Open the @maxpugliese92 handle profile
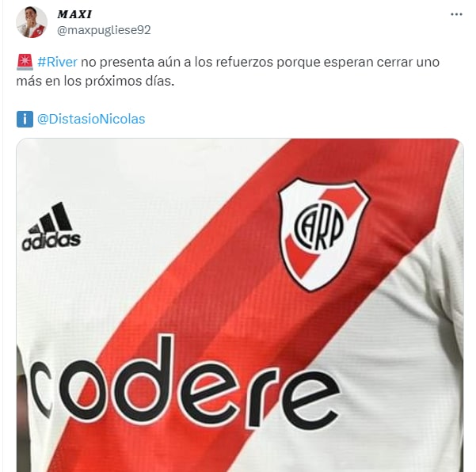Screen dimensions: 476x472 [x=104, y=30]
